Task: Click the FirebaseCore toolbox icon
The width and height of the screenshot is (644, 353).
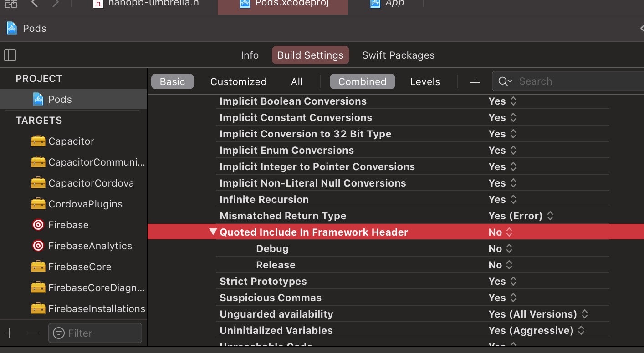Action: (x=38, y=267)
